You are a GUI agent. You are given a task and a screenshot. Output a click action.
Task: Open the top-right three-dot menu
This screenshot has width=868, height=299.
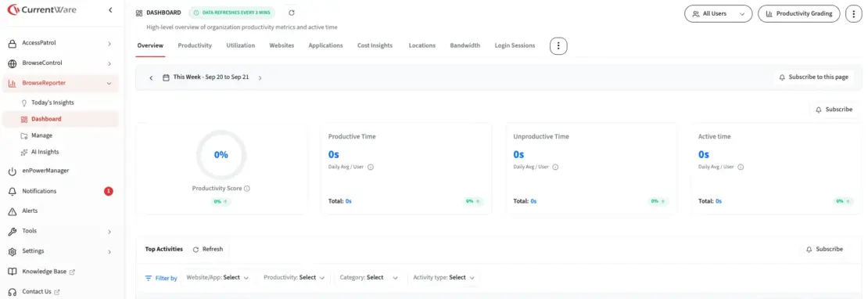tap(855, 14)
